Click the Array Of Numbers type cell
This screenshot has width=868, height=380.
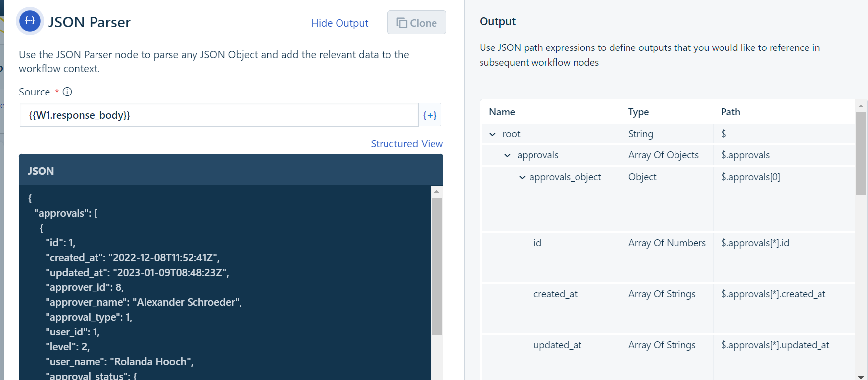pos(667,243)
